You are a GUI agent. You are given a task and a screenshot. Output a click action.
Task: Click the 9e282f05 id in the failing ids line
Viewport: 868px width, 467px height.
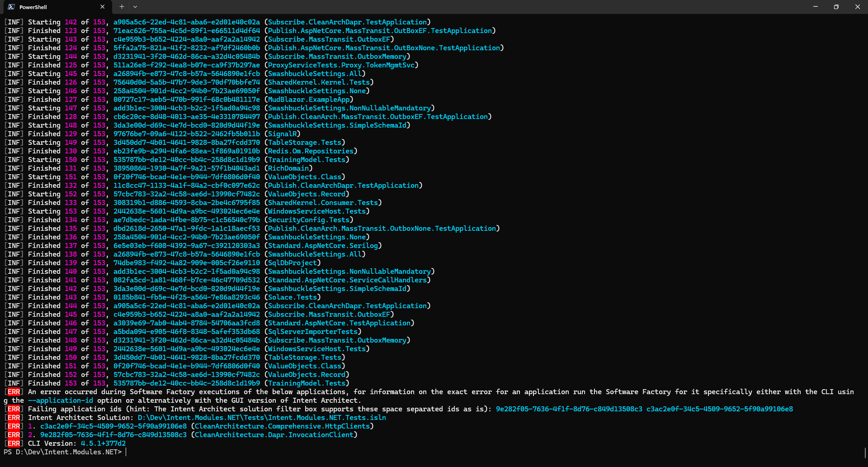point(569,409)
